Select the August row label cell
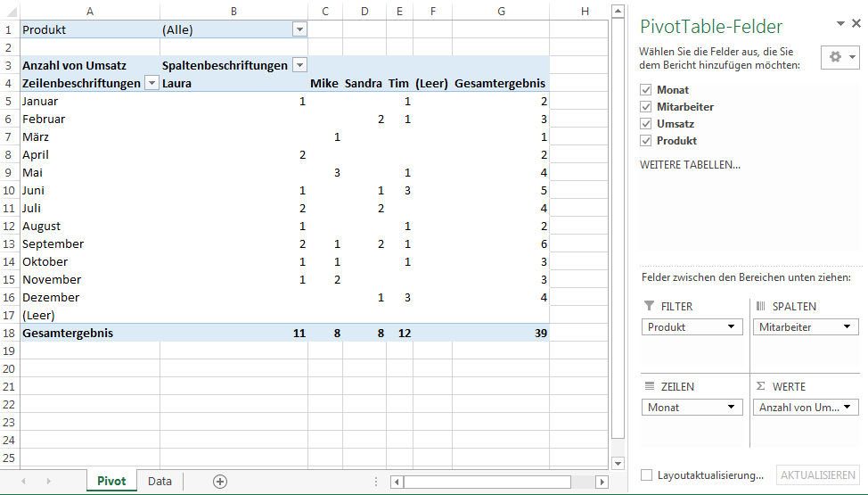This screenshot has height=495, width=868. click(90, 227)
